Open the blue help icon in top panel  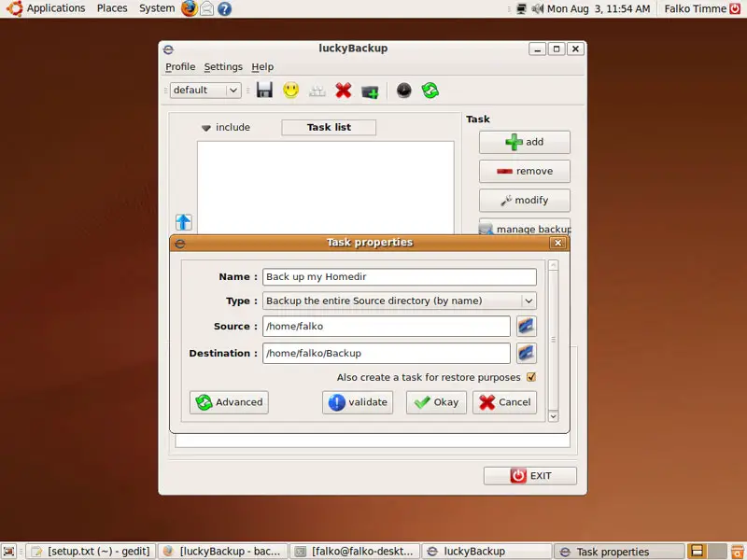(x=224, y=8)
